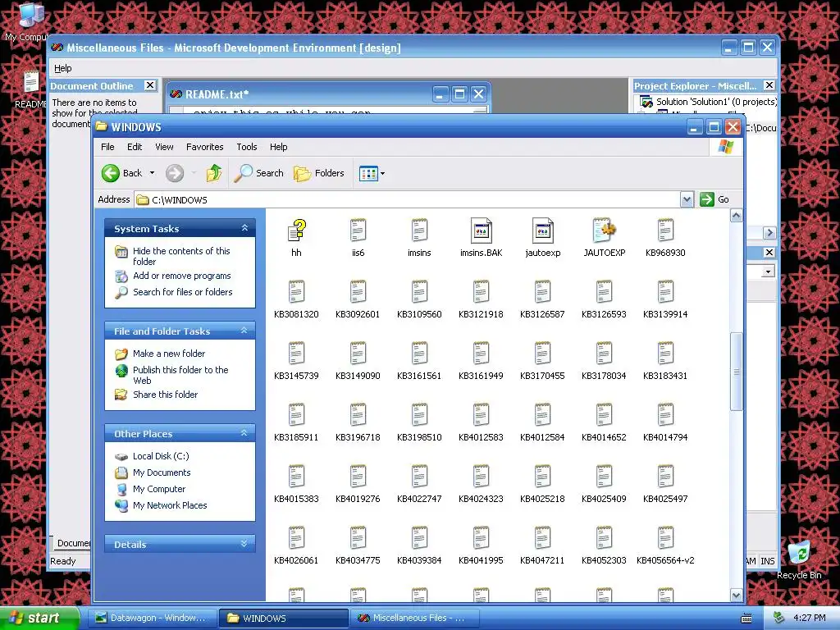Select the KB4024323 file icon
The image size is (840, 630).
481,477
